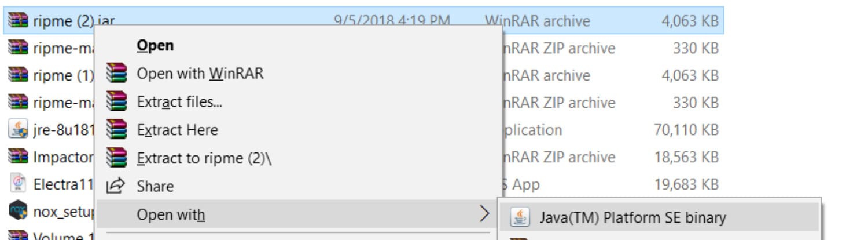The height and width of the screenshot is (240, 868).
Task: Click the 18,563 KB size value
Action: pyautogui.click(x=686, y=157)
